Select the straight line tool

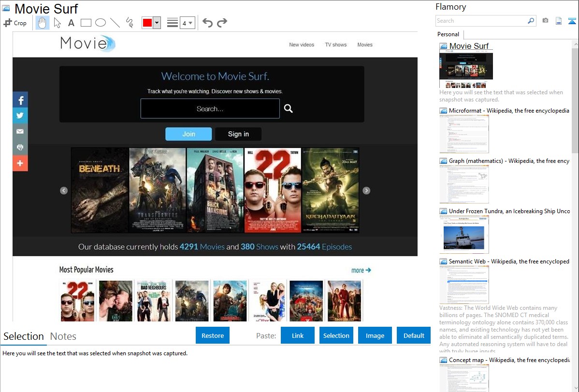tap(115, 23)
